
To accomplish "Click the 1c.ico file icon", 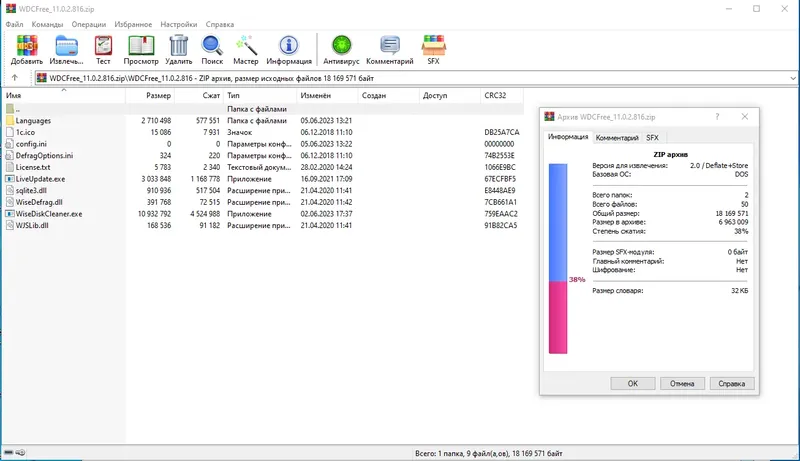I will [x=10, y=132].
